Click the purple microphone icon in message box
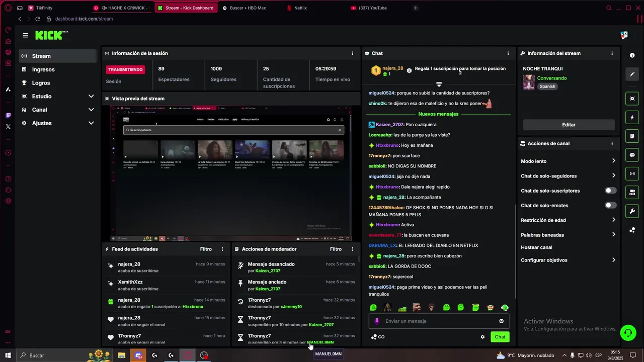This screenshot has height=362, width=644. coord(377,321)
